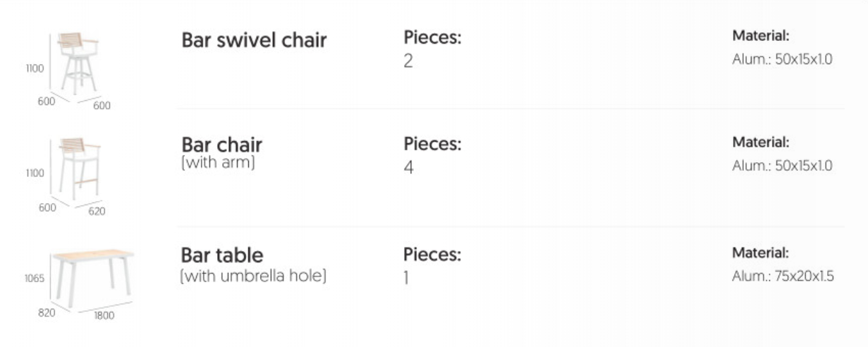Click the Material label for Bar table
The height and width of the screenshot is (347, 868).
(x=761, y=252)
